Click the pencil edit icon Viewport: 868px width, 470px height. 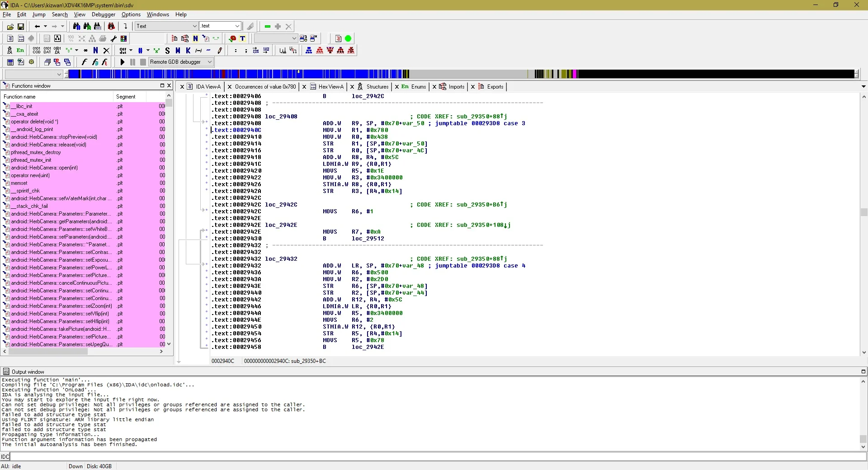pyautogui.click(x=220, y=50)
